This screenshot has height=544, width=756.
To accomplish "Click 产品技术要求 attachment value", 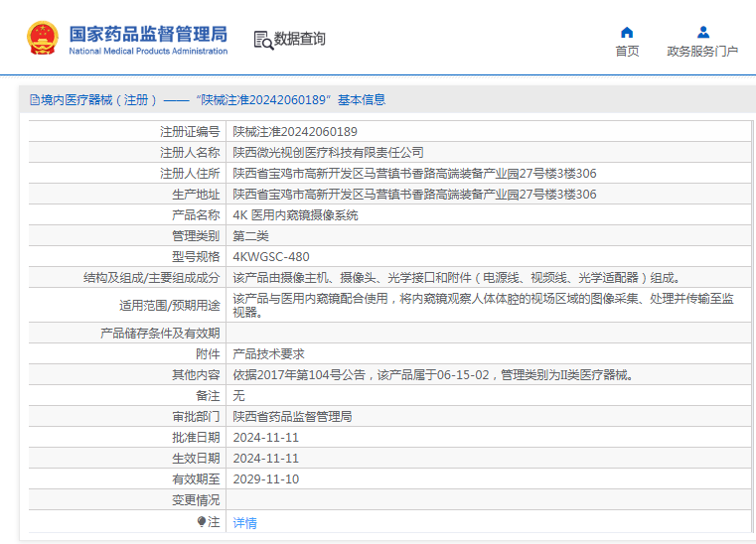I will [268, 354].
